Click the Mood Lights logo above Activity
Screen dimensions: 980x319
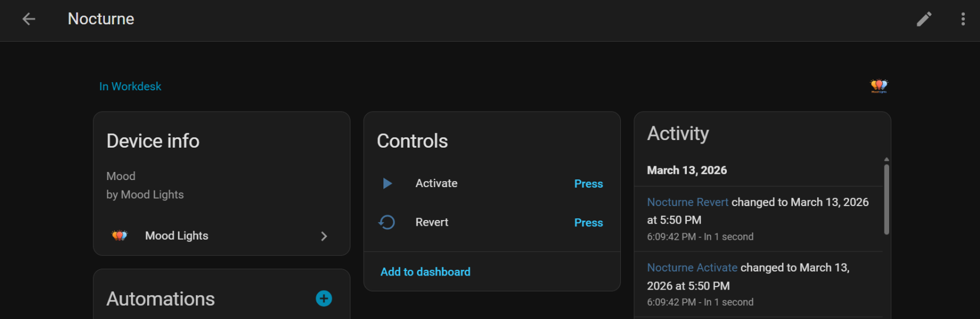[879, 86]
